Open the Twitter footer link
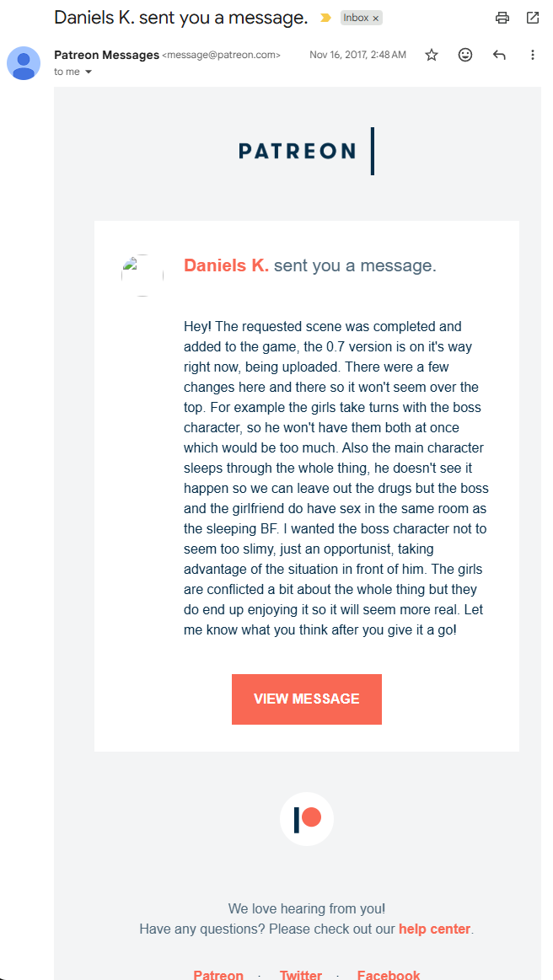Viewport: 553px width, 980px height. pyautogui.click(x=301, y=975)
